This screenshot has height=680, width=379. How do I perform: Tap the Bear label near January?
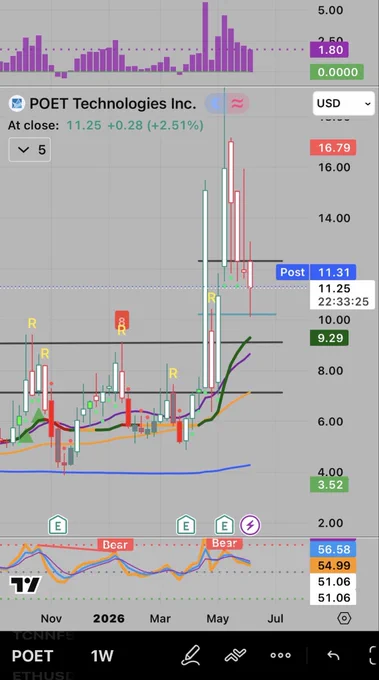(x=115, y=545)
